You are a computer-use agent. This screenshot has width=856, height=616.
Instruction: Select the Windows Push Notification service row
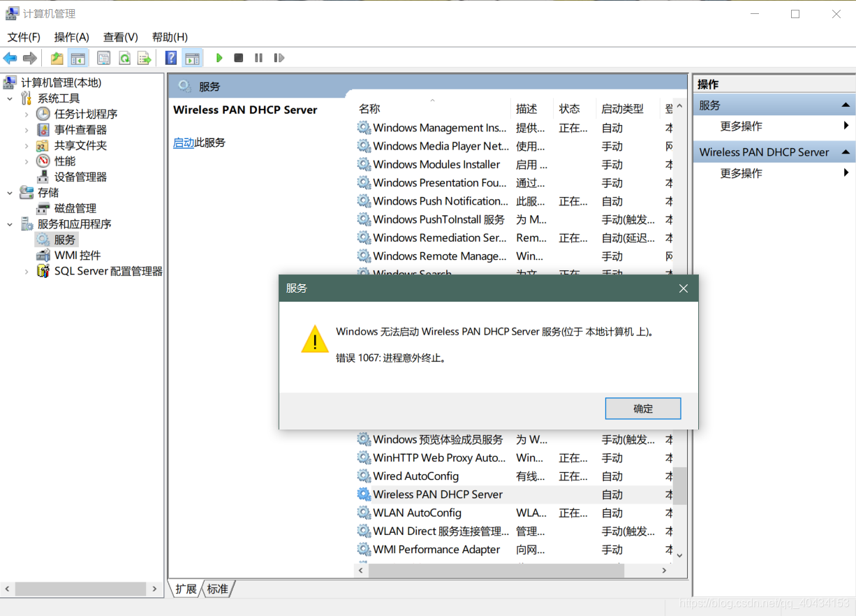pyautogui.click(x=514, y=201)
